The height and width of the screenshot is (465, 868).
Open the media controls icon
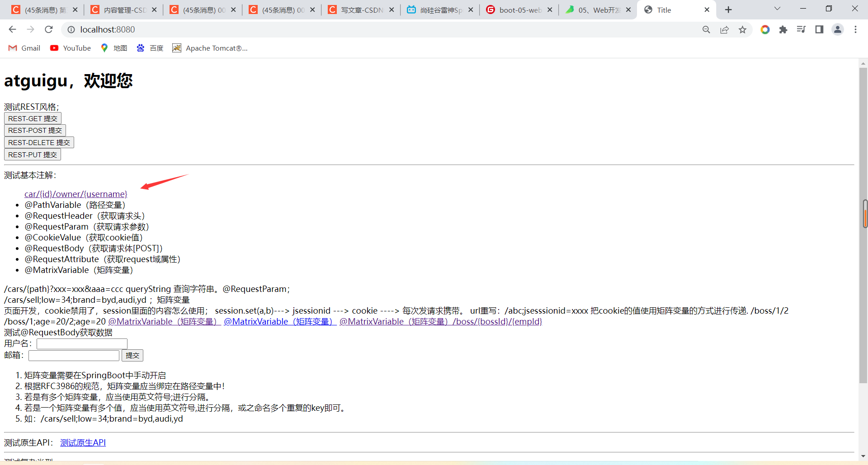(x=802, y=29)
